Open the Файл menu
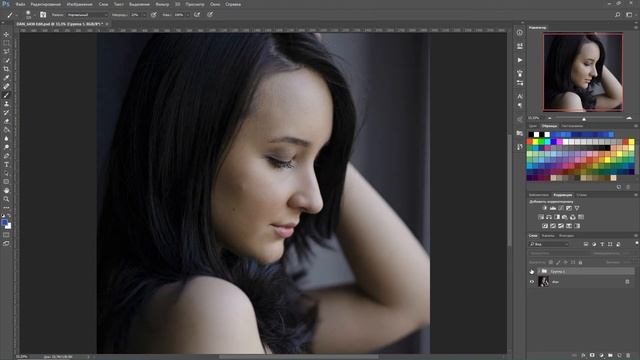Screen dimensions: 640x360 20,4
